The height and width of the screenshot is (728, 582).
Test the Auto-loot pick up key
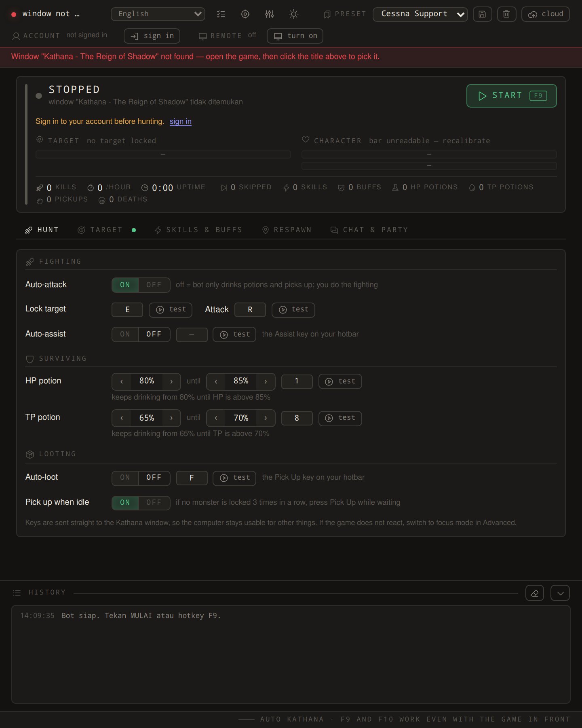click(x=234, y=478)
